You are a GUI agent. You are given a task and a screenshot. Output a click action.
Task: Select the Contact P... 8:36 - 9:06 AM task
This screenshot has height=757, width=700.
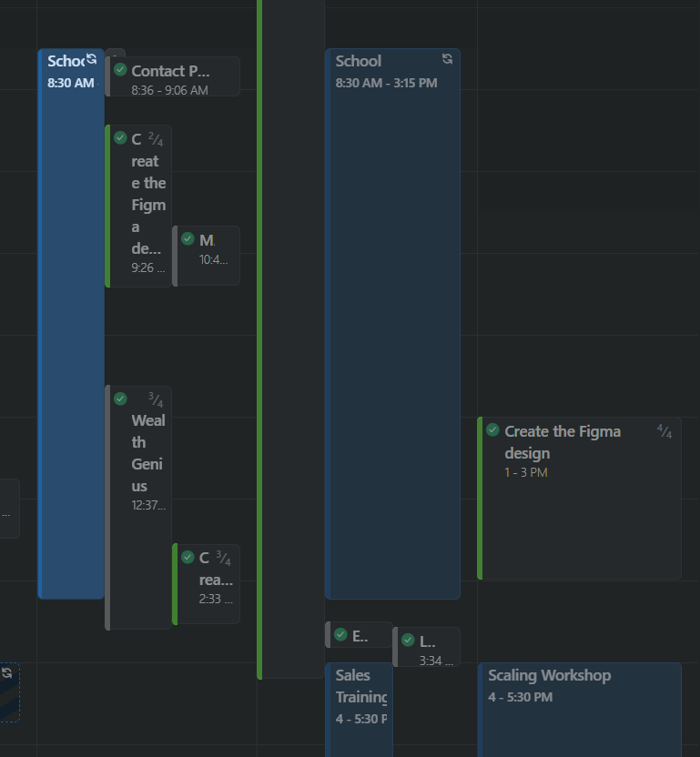[x=172, y=76]
